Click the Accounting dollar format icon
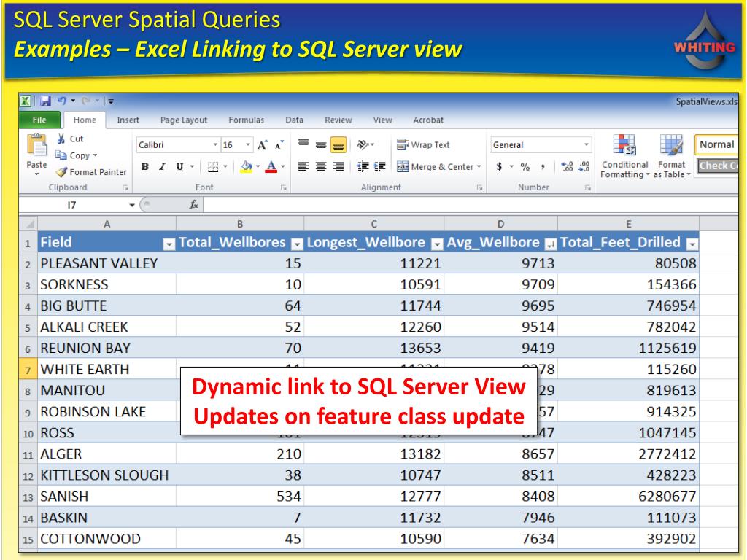Viewport: 747px width, 560px height. (x=499, y=167)
